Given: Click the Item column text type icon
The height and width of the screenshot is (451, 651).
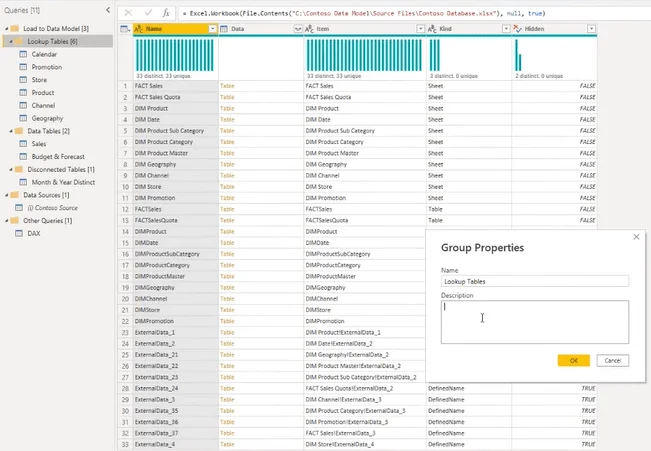Looking at the screenshot, I should (x=309, y=29).
